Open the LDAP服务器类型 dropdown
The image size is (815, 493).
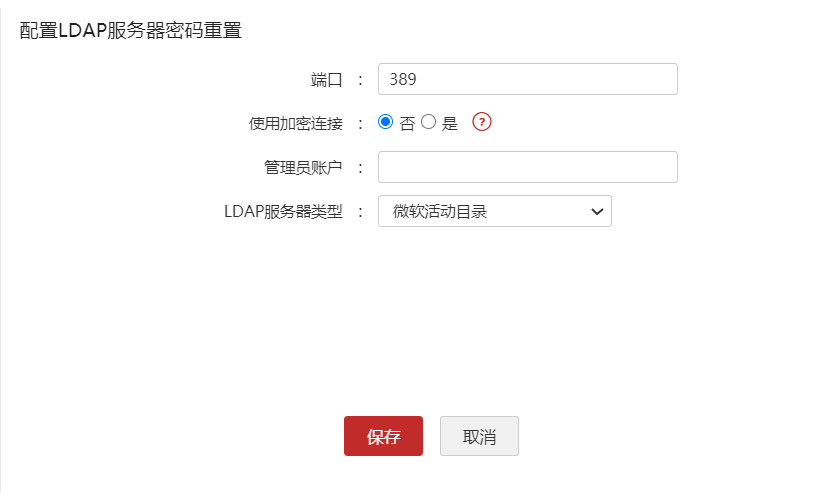(494, 211)
